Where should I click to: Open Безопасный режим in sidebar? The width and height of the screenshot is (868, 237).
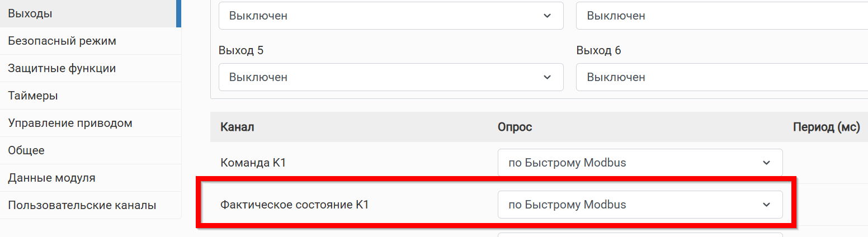point(89,41)
